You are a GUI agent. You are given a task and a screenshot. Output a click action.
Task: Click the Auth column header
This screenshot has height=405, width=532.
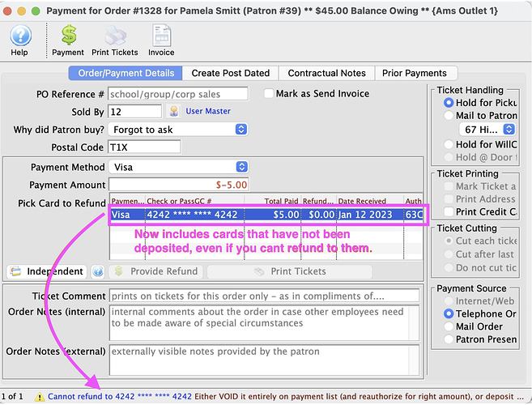tap(413, 201)
